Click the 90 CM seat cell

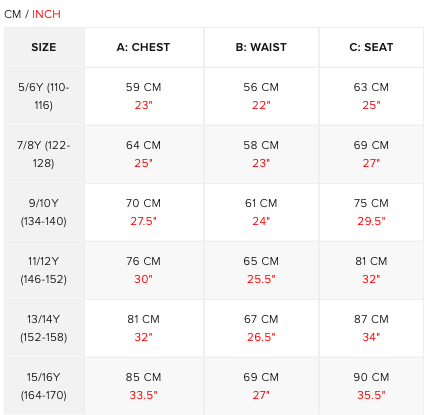pos(371,386)
